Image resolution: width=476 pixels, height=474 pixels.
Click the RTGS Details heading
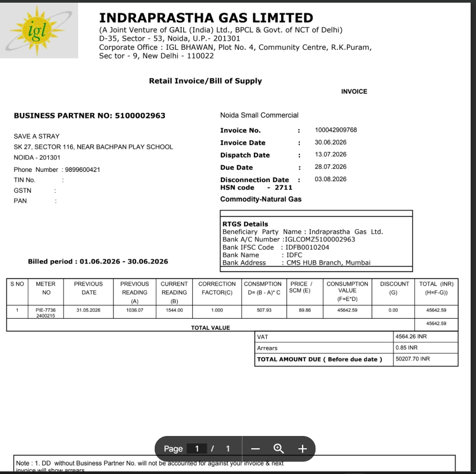pos(245,224)
